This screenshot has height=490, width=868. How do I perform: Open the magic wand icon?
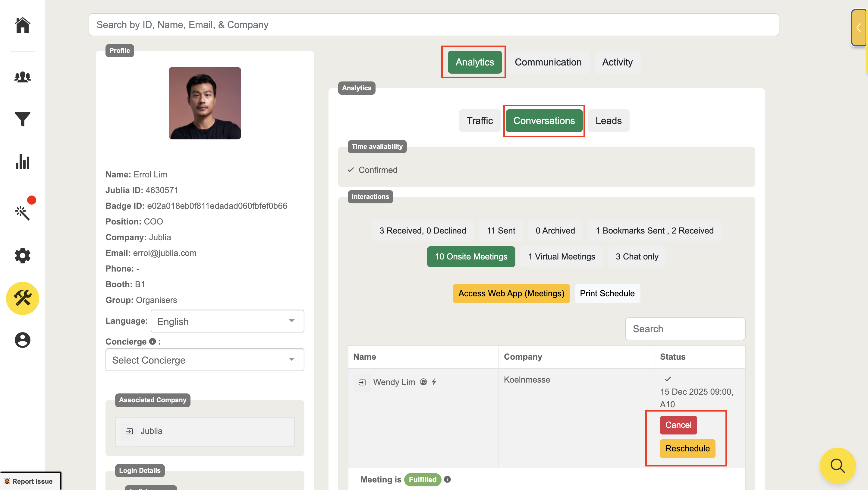click(23, 213)
